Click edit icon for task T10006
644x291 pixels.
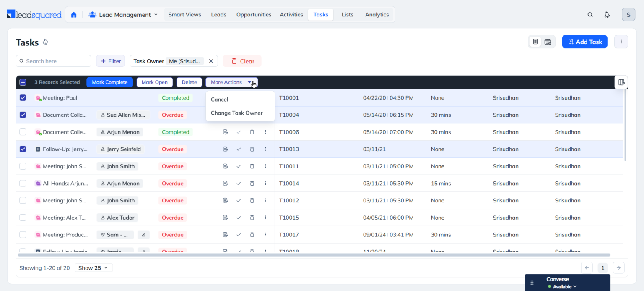(225, 132)
